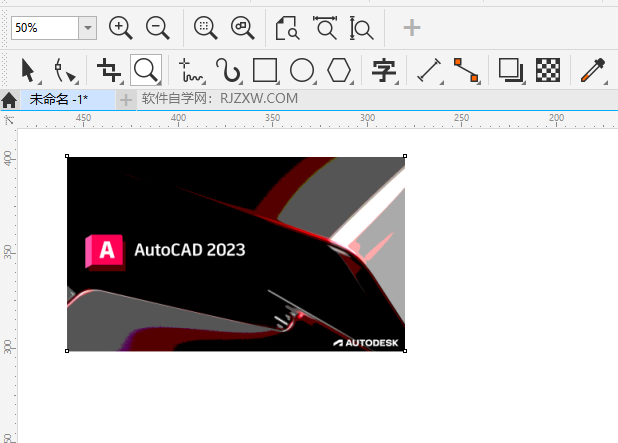Select the Freehand drawing tool

(x=191, y=71)
